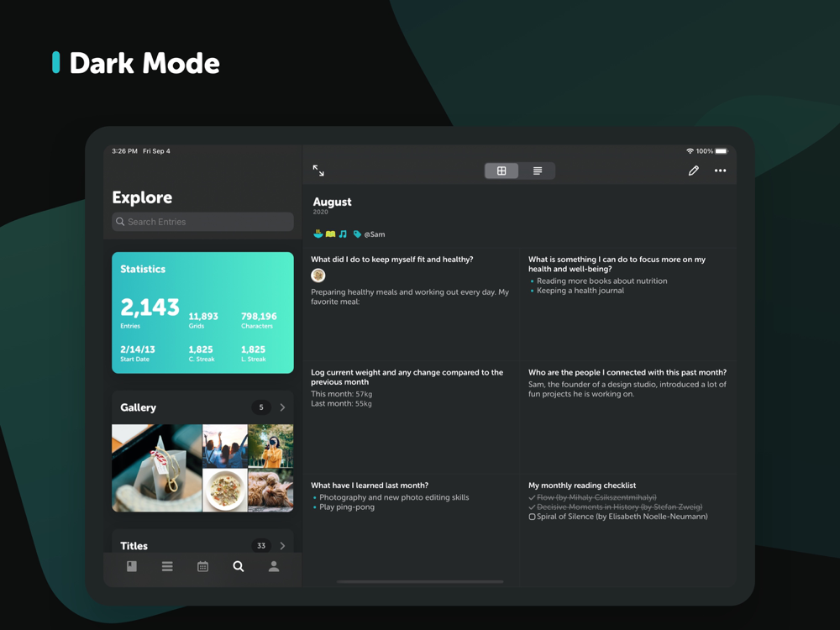
Task: Open the round meal photo attachment
Action: [x=318, y=276]
